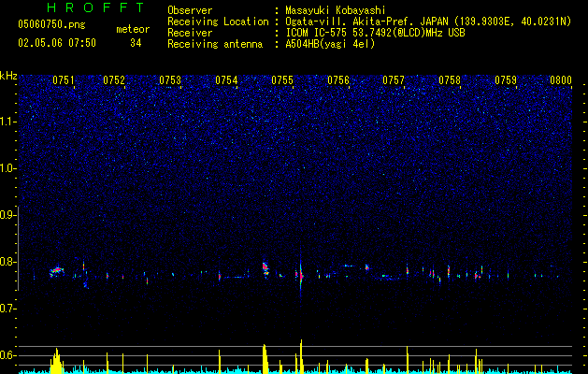The width and height of the screenshot is (588, 374).
Task: Click the 0759 time axis marker
Action: click(x=506, y=80)
